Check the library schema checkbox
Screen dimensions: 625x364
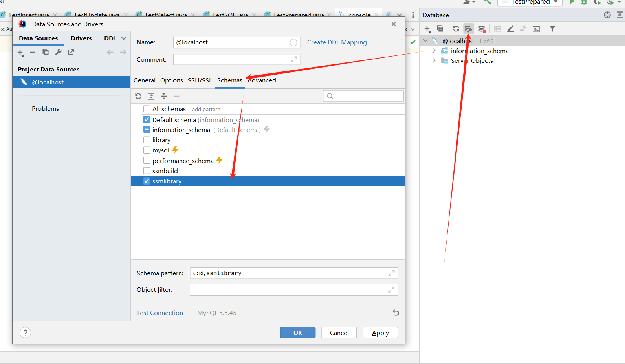tap(147, 140)
